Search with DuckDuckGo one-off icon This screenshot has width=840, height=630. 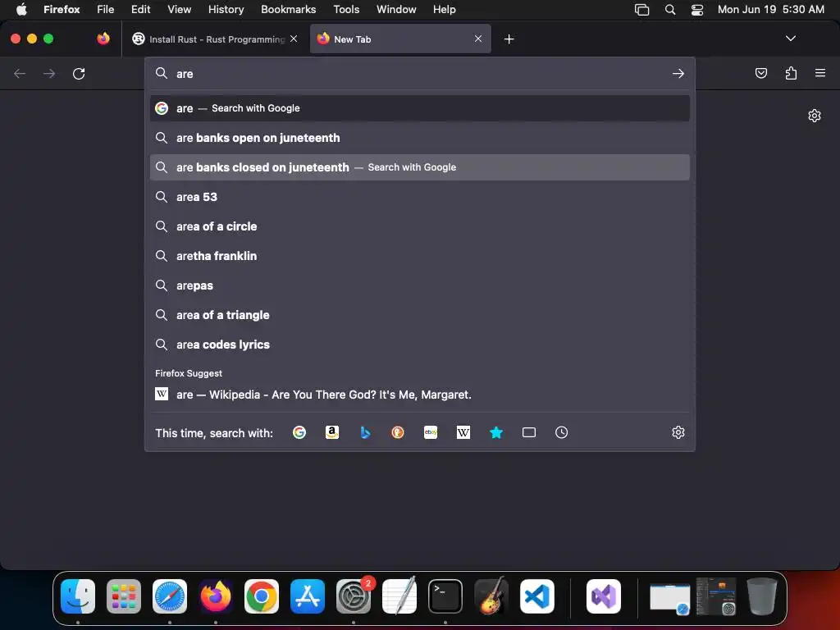398,432
